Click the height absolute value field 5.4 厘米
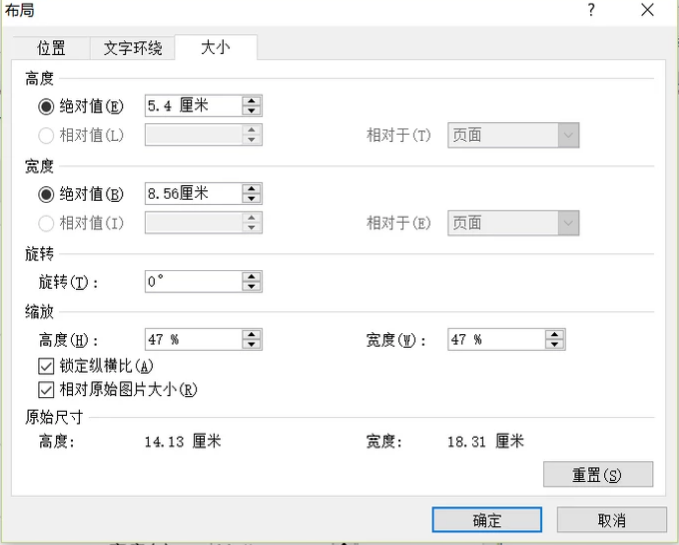The width and height of the screenshot is (679, 545). coord(194,106)
